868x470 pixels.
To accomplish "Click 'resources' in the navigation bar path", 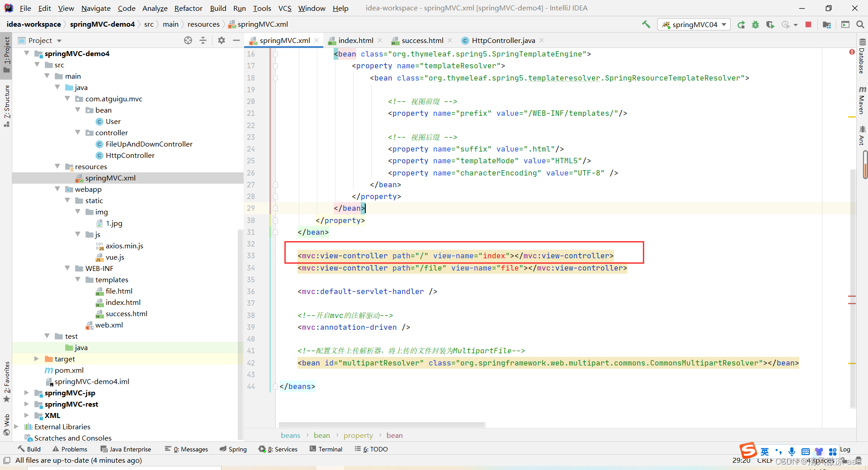I will click(203, 24).
